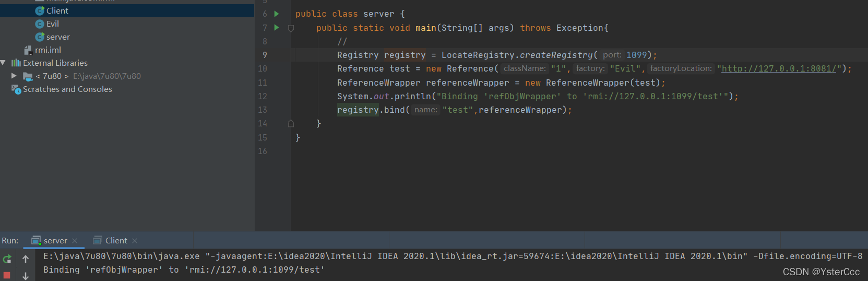Close the Client run tab
This screenshot has height=281, width=868.
135,241
